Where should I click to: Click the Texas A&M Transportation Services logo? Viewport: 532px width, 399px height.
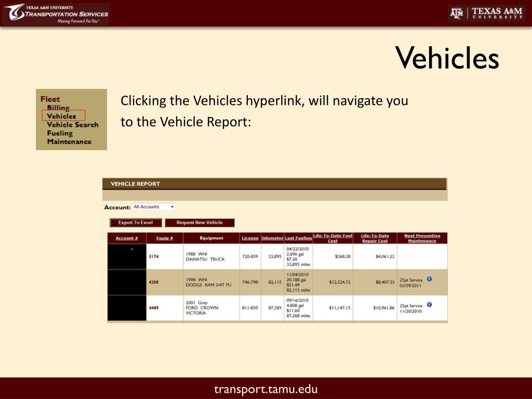(56, 14)
